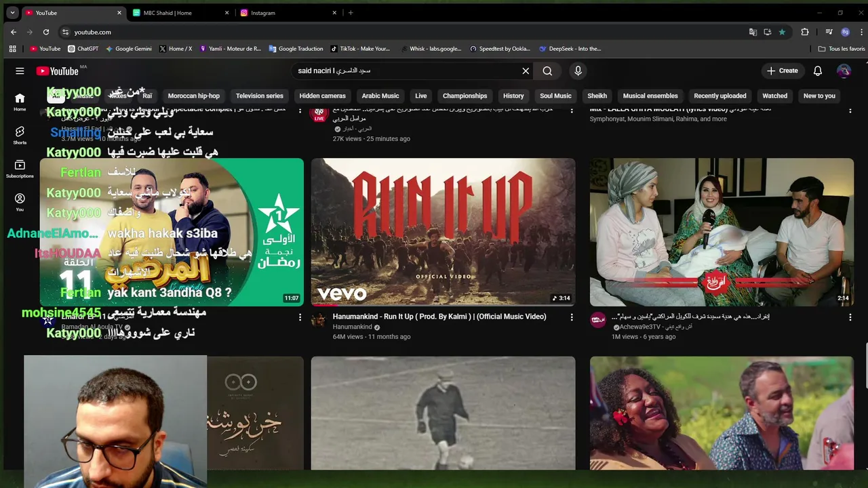Open Hanumankind Run It Up video title
The width and height of the screenshot is (868, 488).
coord(439,317)
